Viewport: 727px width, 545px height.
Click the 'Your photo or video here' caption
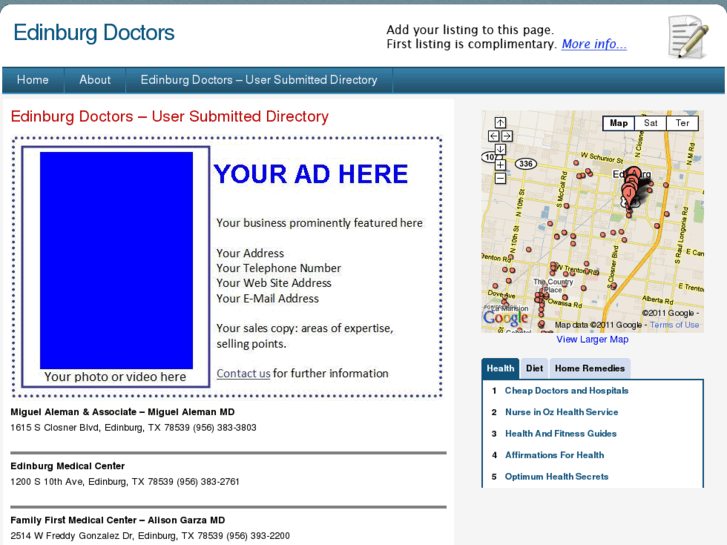tap(115, 377)
